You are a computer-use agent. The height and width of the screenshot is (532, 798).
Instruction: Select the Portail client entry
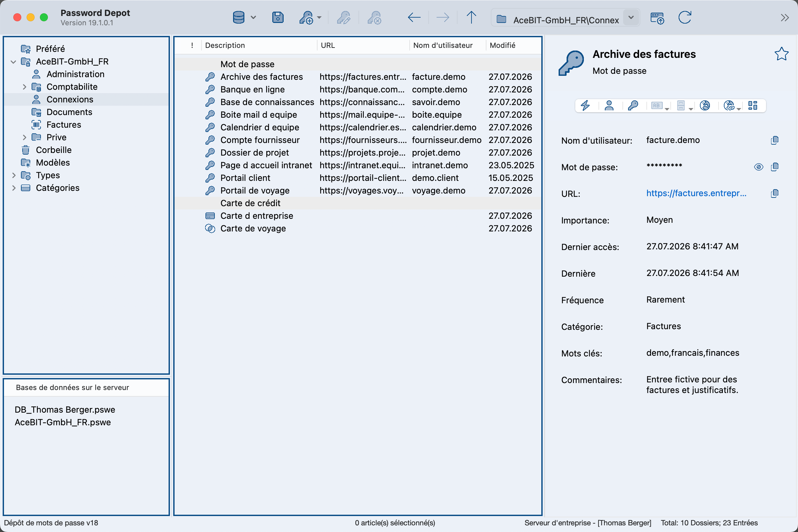(358, 178)
